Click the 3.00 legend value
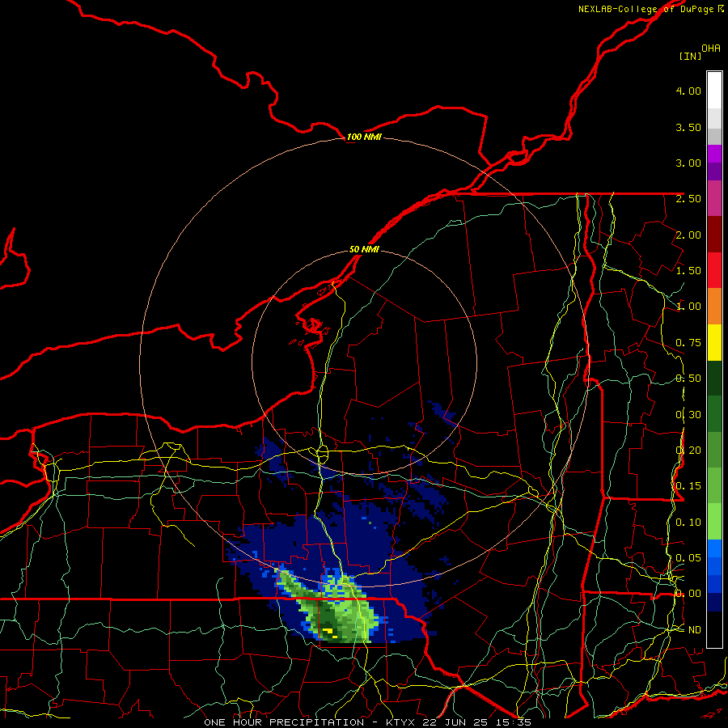Image resolution: width=728 pixels, height=728 pixels. tap(688, 163)
